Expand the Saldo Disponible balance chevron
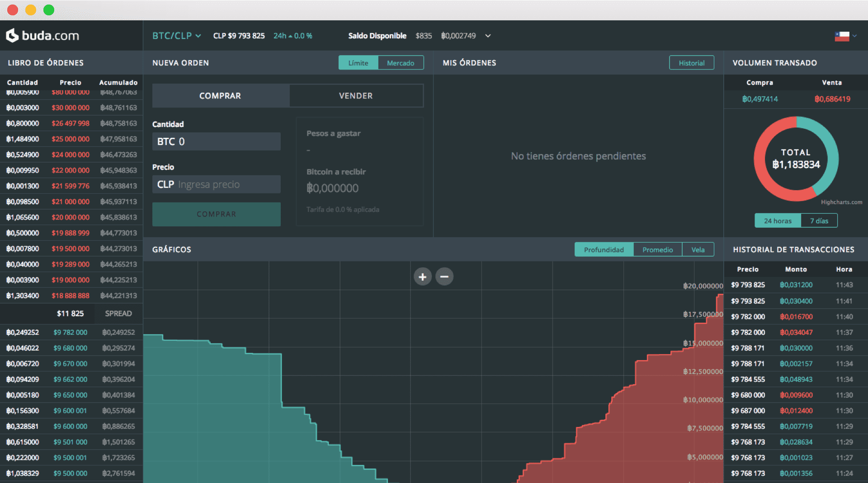Image resolution: width=868 pixels, height=483 pixels. pyautogui.click(x=488, y=36)
